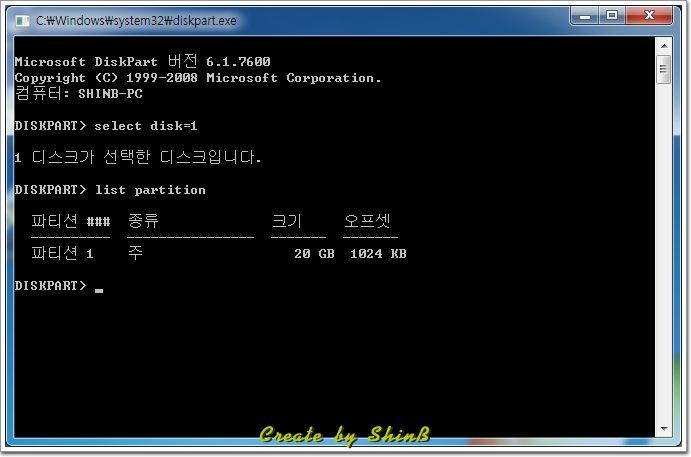691x457 pixels.
Task: Click the '20 GB' size value
Action: [x=314, y=253]
